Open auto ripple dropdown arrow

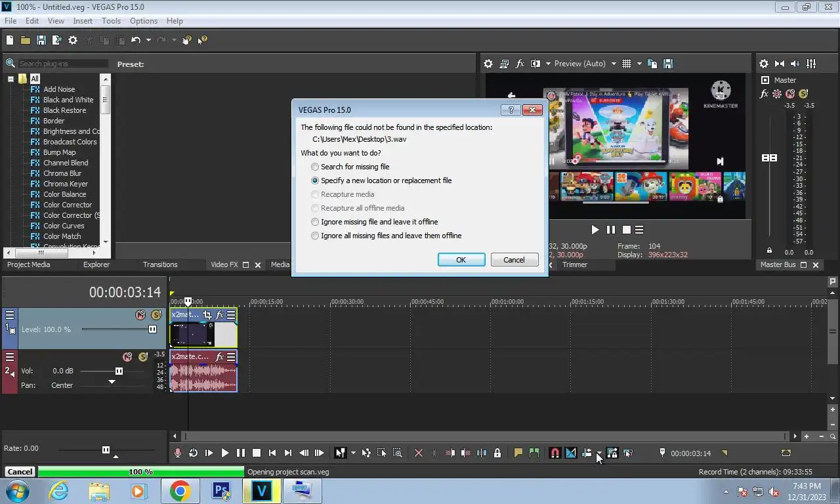[599, 453]
